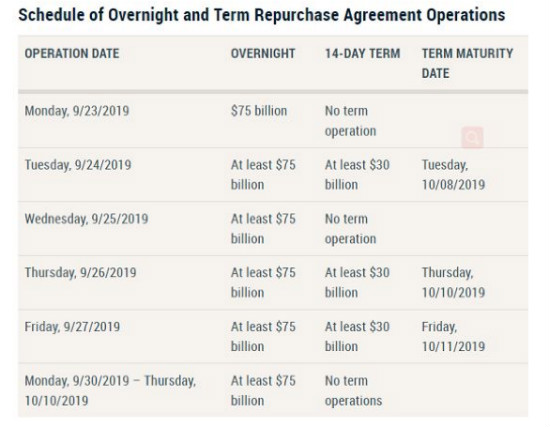Select the 14-DAY TERM column header

point(362,53)
